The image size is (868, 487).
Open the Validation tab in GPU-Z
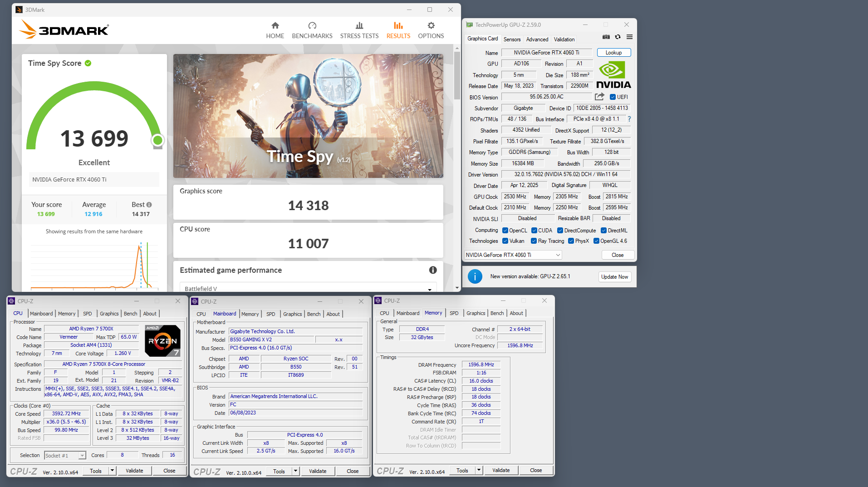[564, 39]
